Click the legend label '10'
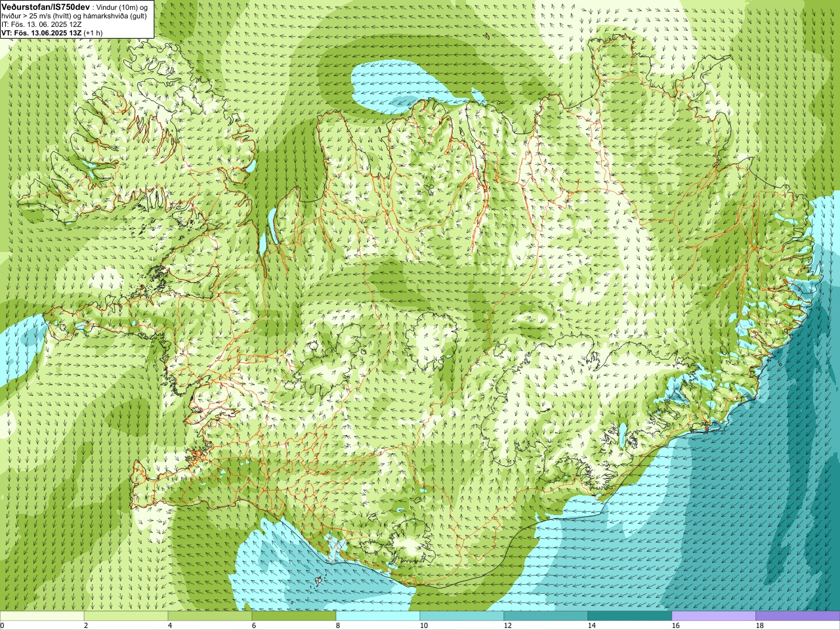 tap(424, 625)
